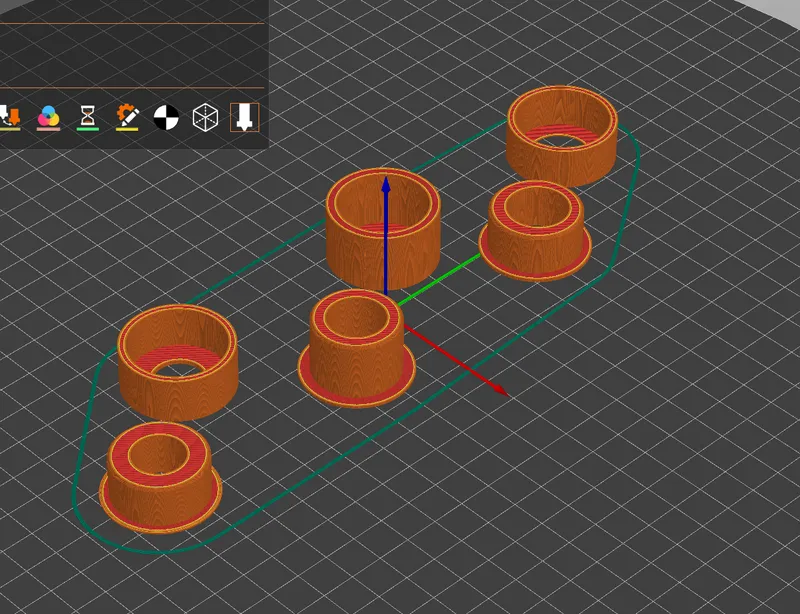Click the hourglass time icon

(x=88, y=117)
